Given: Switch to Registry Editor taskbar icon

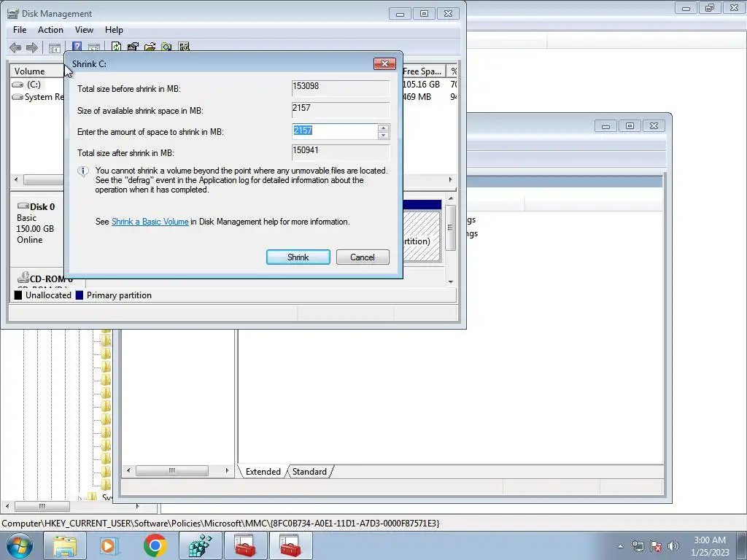Looking at the screenshot, I should pyautogui.click(x=200, y=545).
